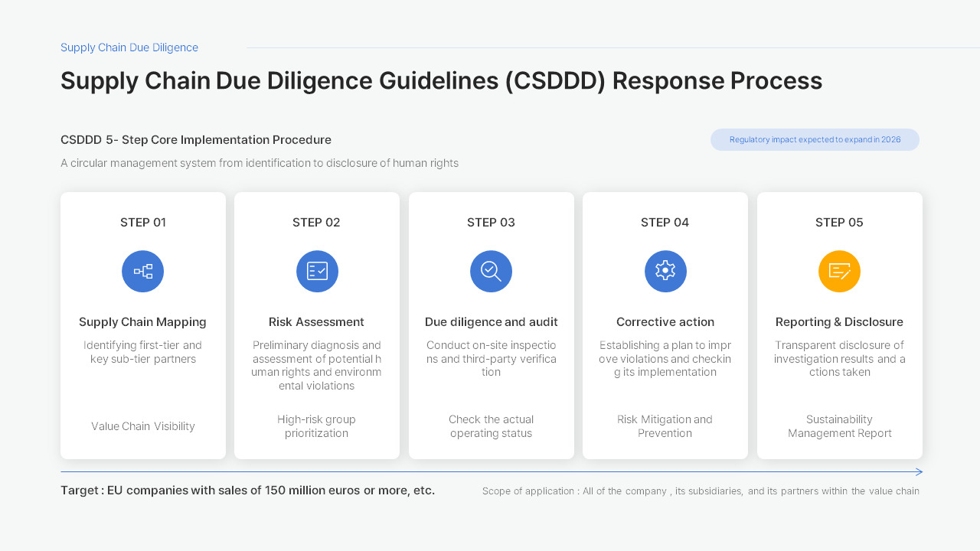Click the 'CSDDD 5- Step Core Implementation Procedure' heading
This screenshot has height=551, width=980.
coord(196,140)
